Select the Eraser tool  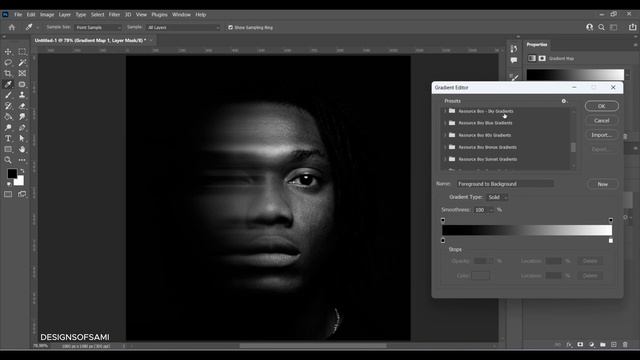[x=22, y=106]
